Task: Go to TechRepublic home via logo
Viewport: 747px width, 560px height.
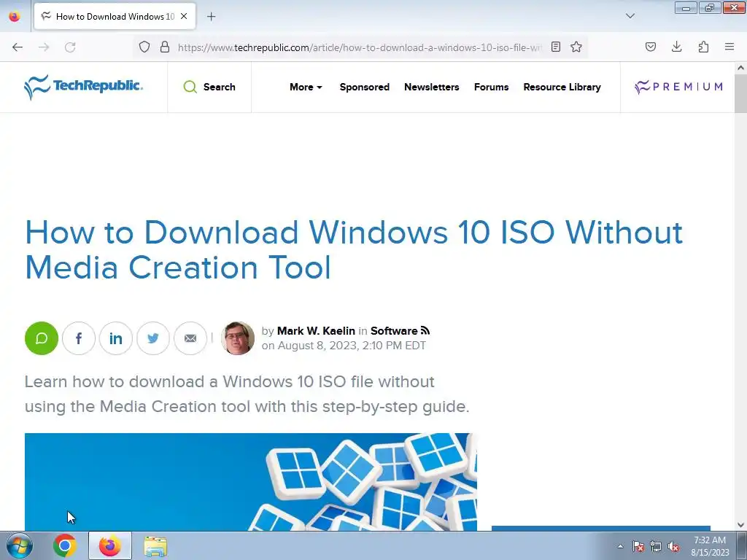Action: (83, 87)
